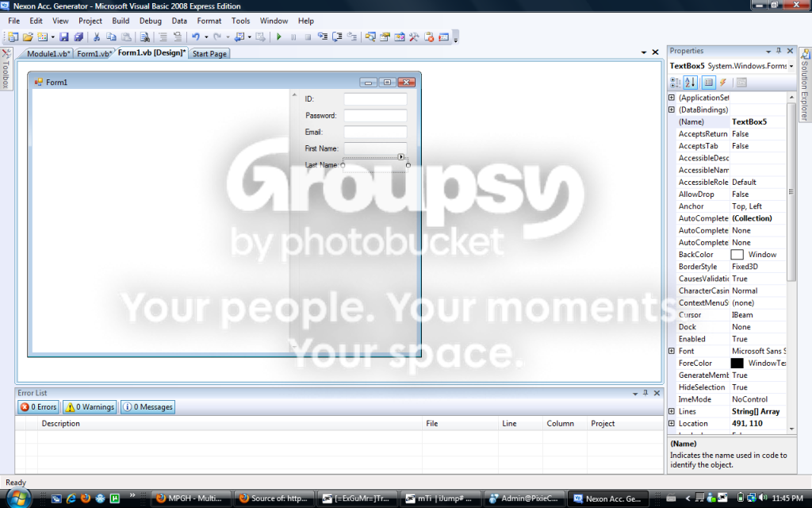Viewport: 812px width, 508px height.
Task: Click the ID text box on Form1
Action: click(375, 99)
